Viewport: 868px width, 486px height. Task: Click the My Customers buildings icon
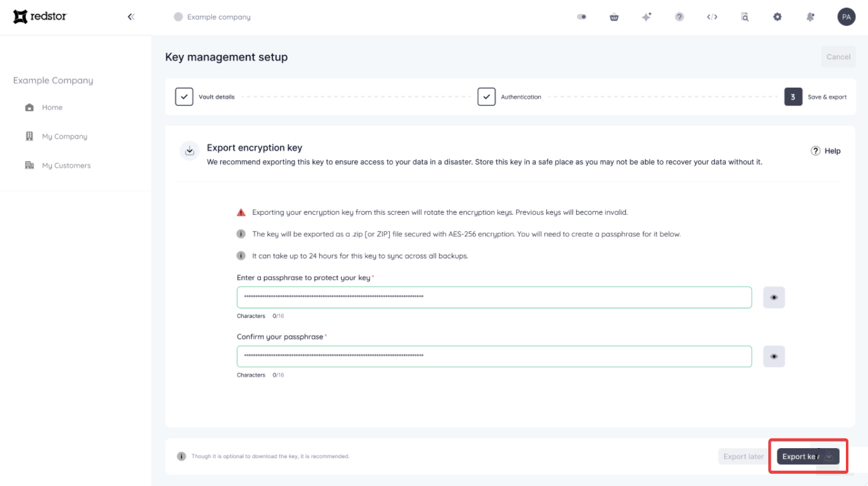(x=29, y=166)
